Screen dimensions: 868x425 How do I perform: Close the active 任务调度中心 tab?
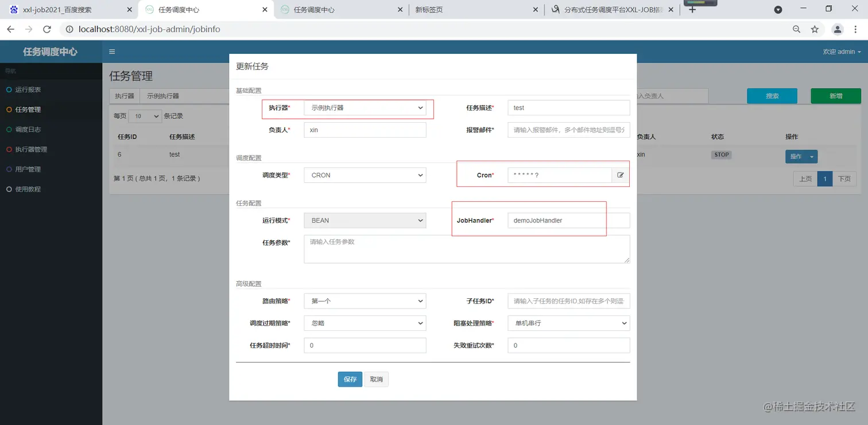(x=264, y=10)
